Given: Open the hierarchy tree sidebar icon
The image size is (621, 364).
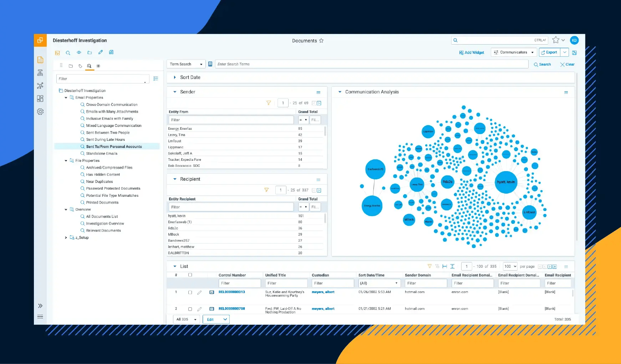Looking at the screenshot, I should point(40,73).
